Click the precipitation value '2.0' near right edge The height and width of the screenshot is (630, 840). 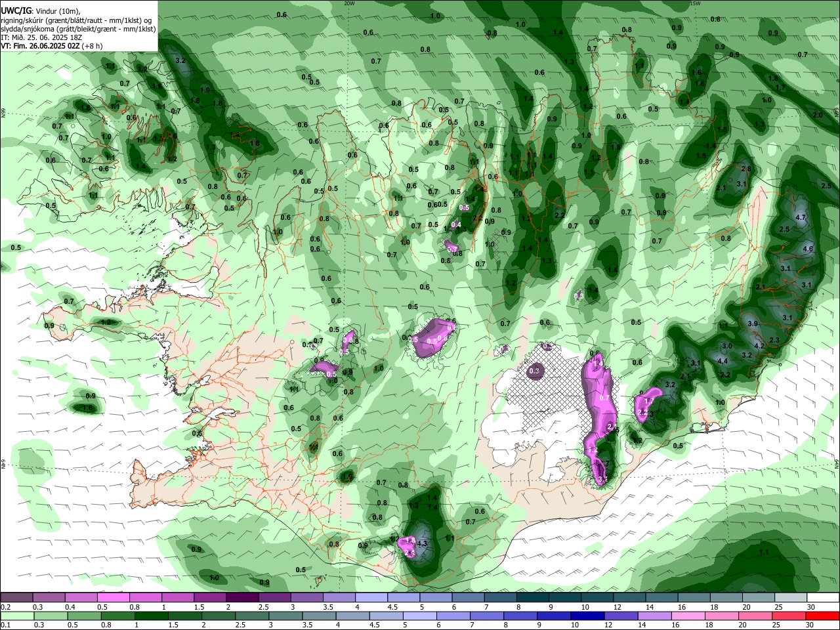pyautogui.click(x=817, y=115)
